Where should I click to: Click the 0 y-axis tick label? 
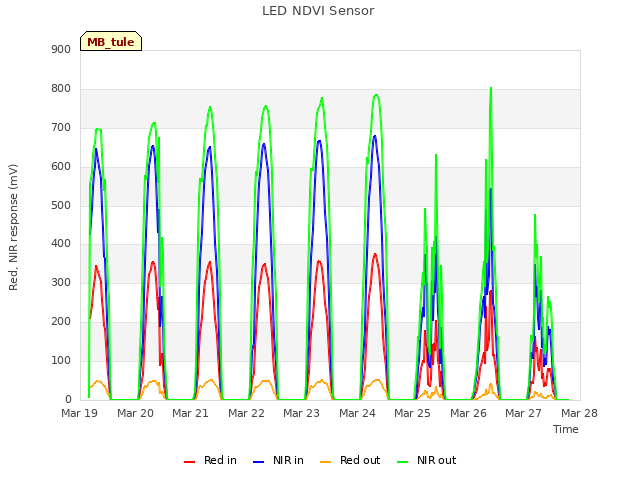tap(68, 399)
